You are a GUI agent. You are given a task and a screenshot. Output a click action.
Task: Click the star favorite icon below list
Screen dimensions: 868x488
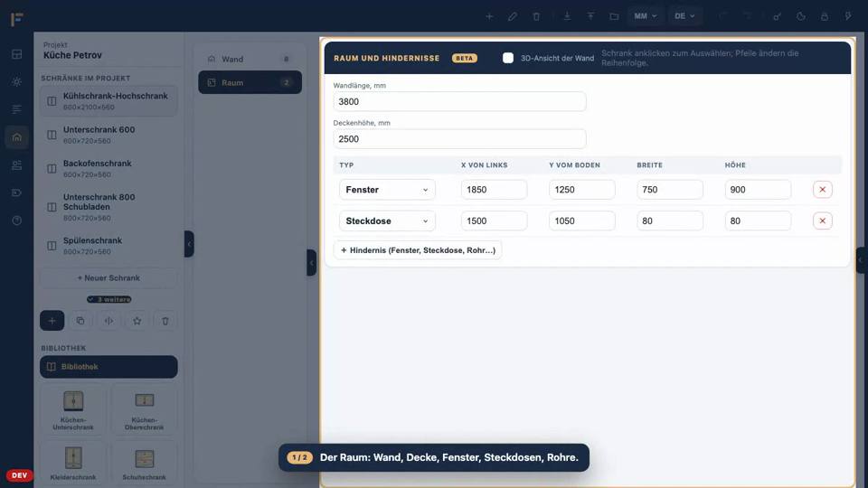(x=137, y=321)
